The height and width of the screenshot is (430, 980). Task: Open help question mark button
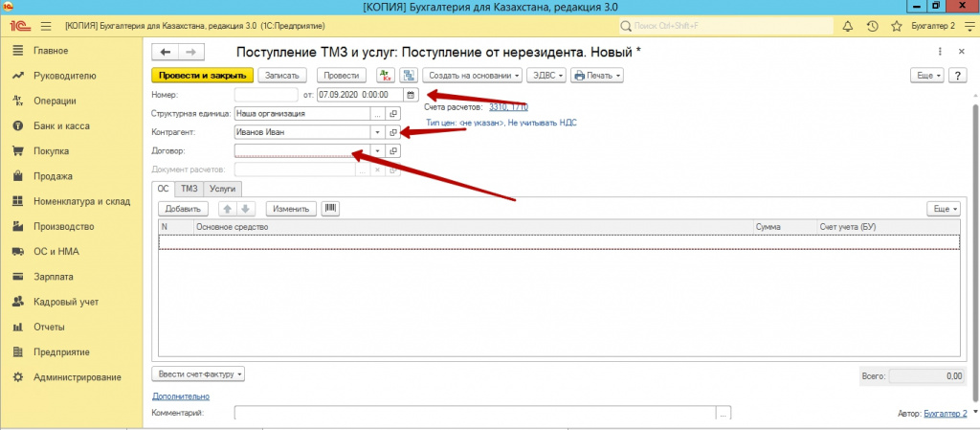click(957, 76)
